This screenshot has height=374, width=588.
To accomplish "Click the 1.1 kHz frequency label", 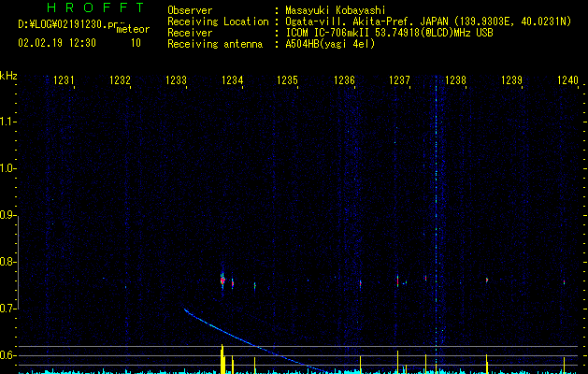I will [7, 122].
